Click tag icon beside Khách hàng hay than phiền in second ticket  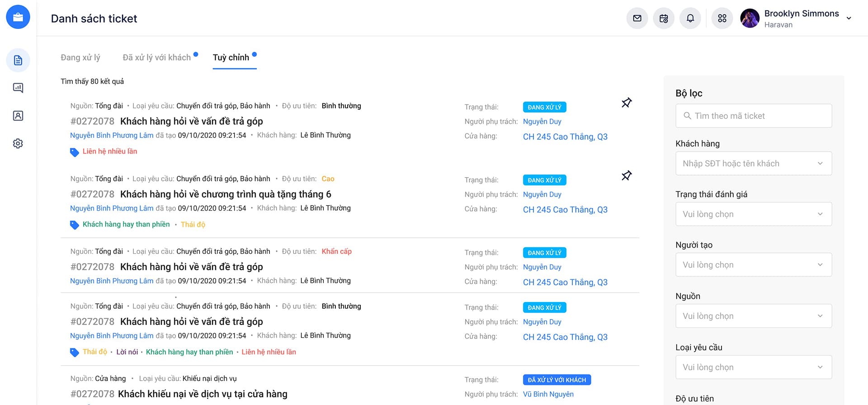point(75,225)
